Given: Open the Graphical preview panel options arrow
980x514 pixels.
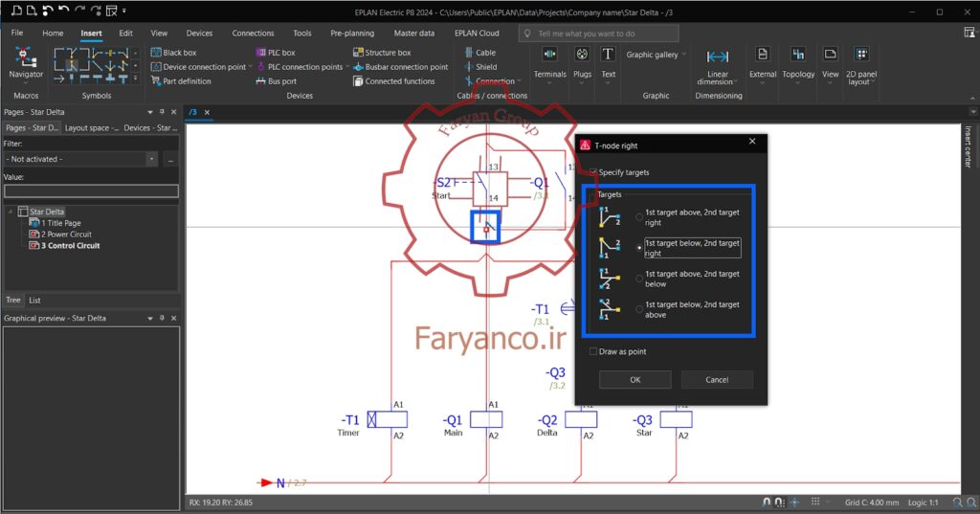Looking at the screenshot, I should click(x=150, y=319).
